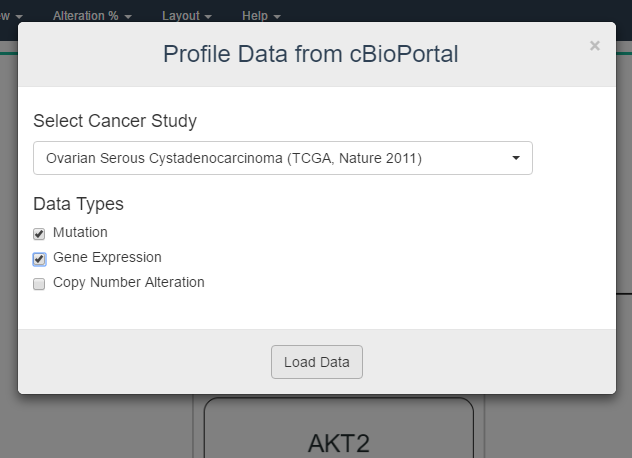
Task: Open the Select Cancer Study dropdown
Action: pyautogui.click(x=282, y=158)
